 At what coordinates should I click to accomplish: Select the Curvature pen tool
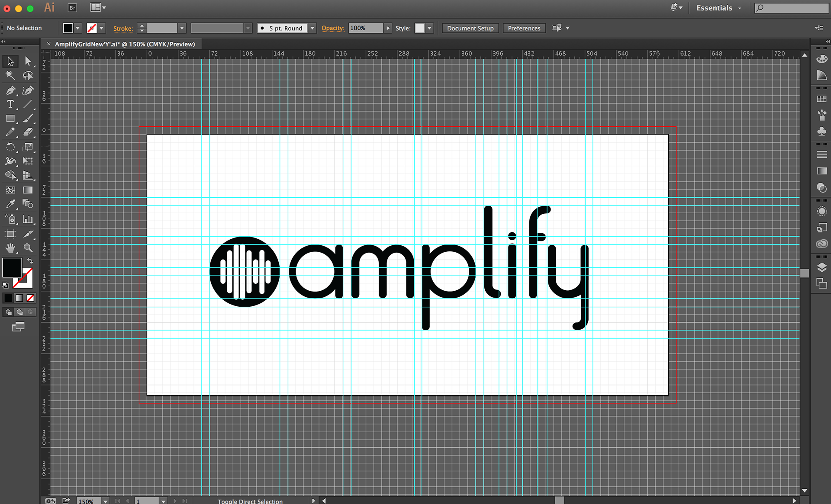coord(28,90)
